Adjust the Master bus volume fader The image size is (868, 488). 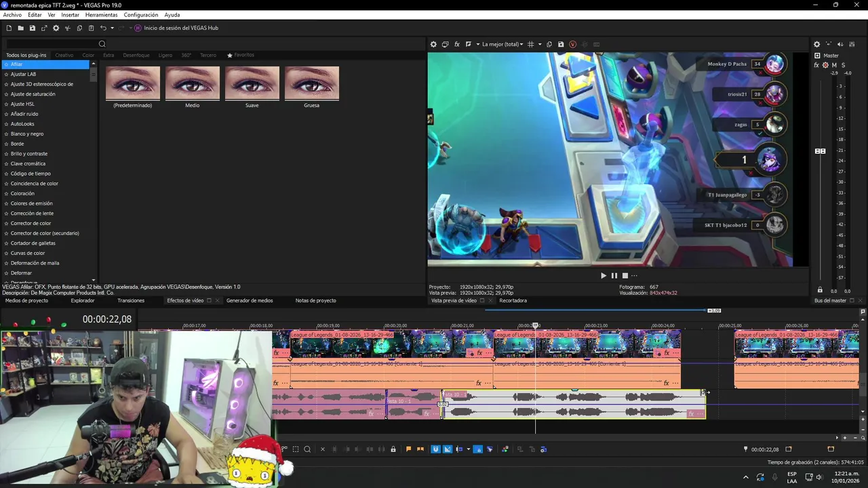(820, 151)
